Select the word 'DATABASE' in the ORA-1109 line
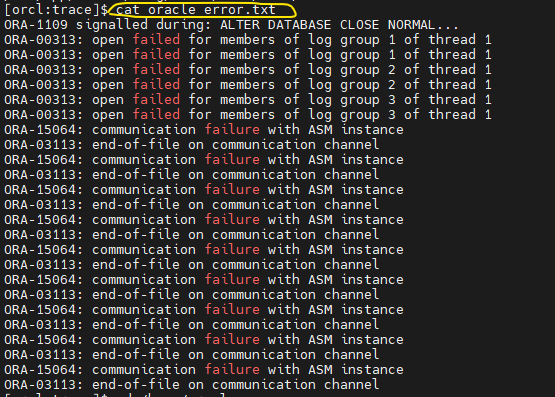The height and width of the screenshot is (397, 555). click(x=299, y=25)
